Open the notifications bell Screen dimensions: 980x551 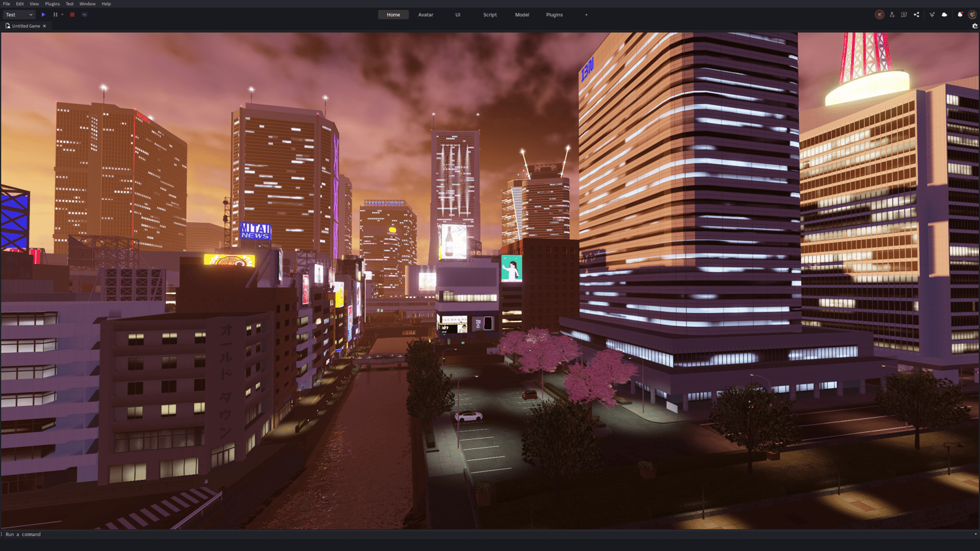click(960, 14)
